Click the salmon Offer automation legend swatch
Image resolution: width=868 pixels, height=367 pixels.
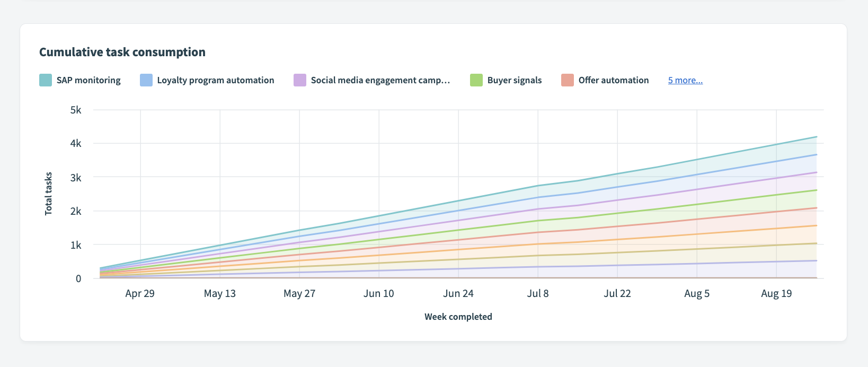568,80
